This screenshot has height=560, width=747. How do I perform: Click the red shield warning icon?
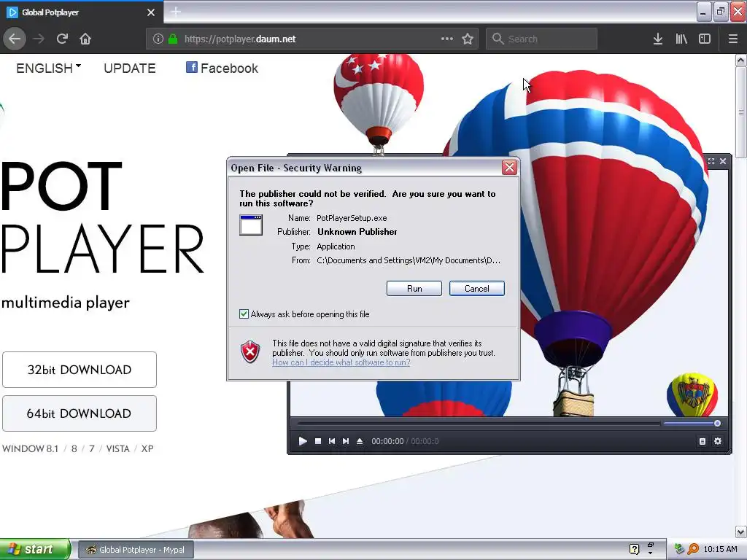click(250, 351)
